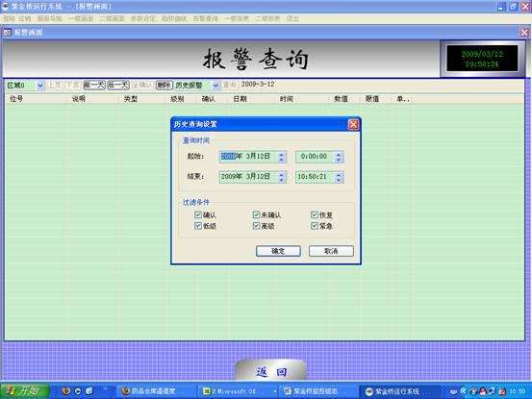This screenshot has height=399, width=532.
Task: Click the 报警画面 window icon in its title bar
Action: click(7, 33)
